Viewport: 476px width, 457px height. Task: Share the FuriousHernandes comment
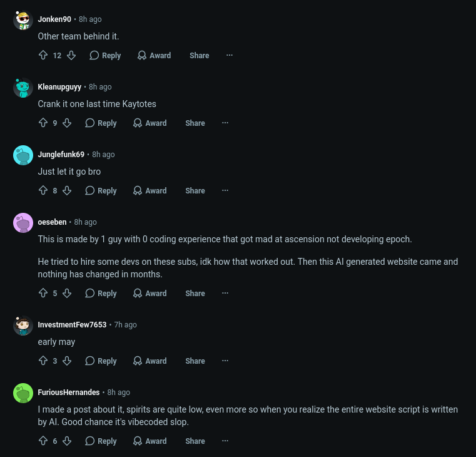tap(195, 441)
